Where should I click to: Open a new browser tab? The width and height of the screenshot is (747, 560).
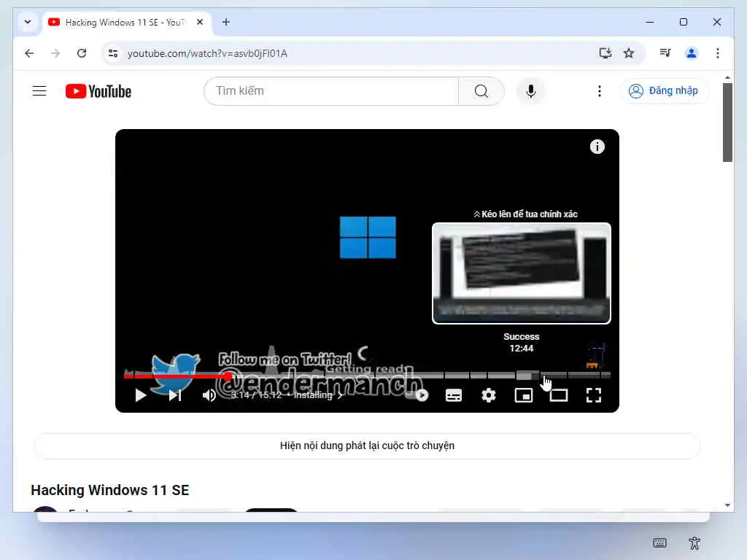coord(226,22)
